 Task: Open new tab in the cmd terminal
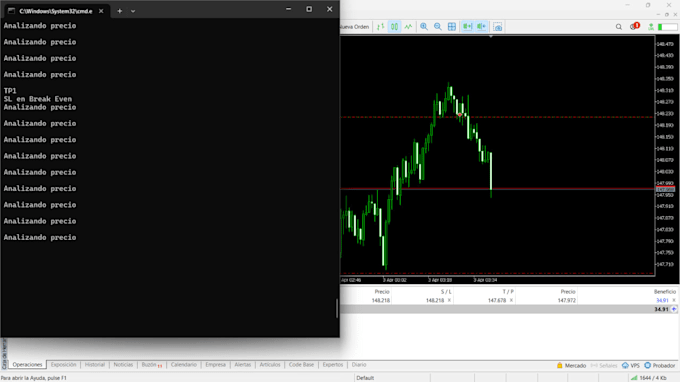tap(119, 11)
